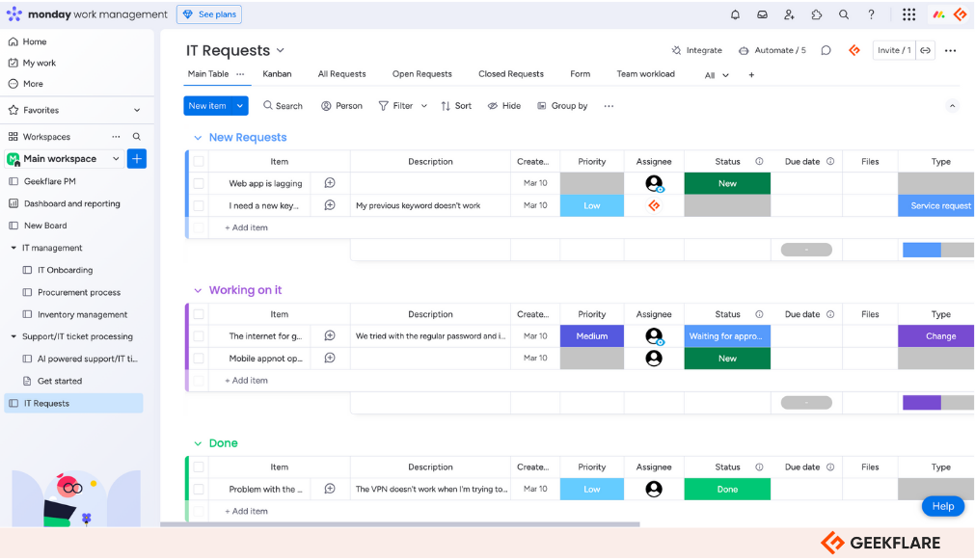Image resolution: width=975 pixels, height=560 pixels.
Task: Switch to Kanban tab
Action: [x=277, y=74]
